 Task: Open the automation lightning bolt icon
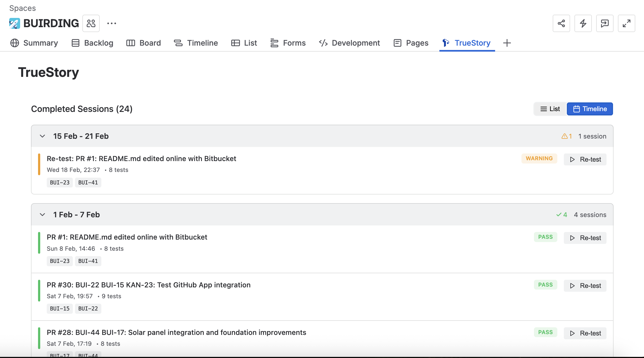(x=583, y=23)
